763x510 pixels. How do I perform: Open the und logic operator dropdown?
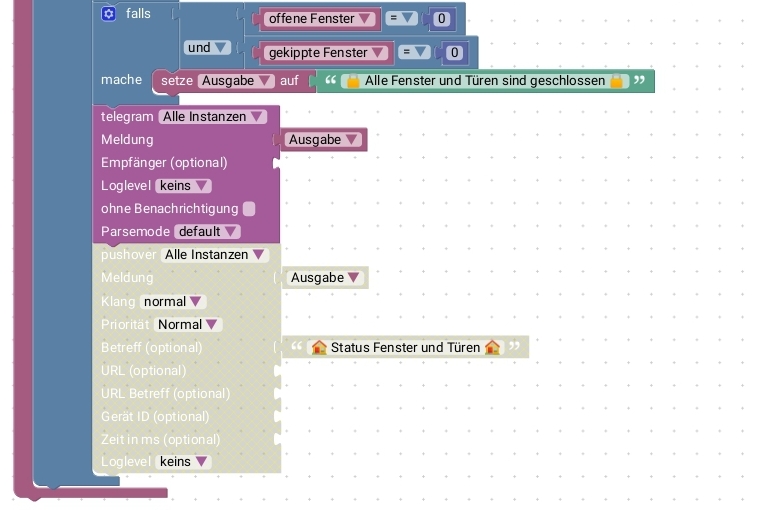(207, 48)
